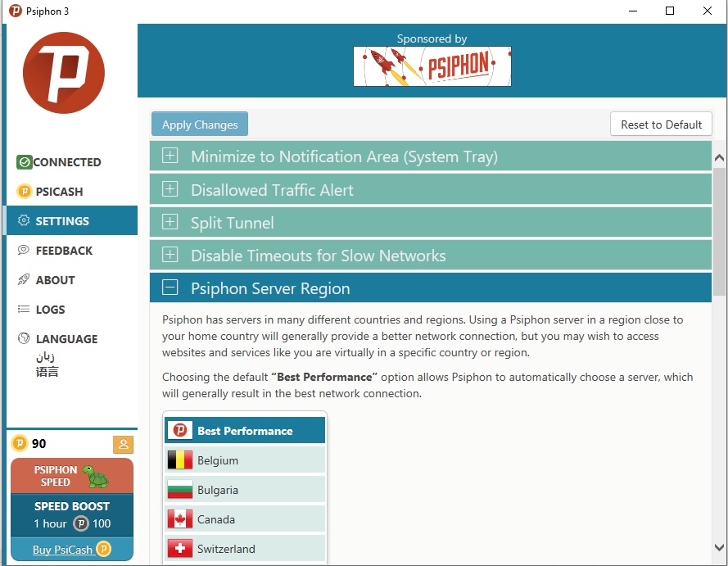Click the Canada flag icon

pyautogui.click(x=180, y=519)
